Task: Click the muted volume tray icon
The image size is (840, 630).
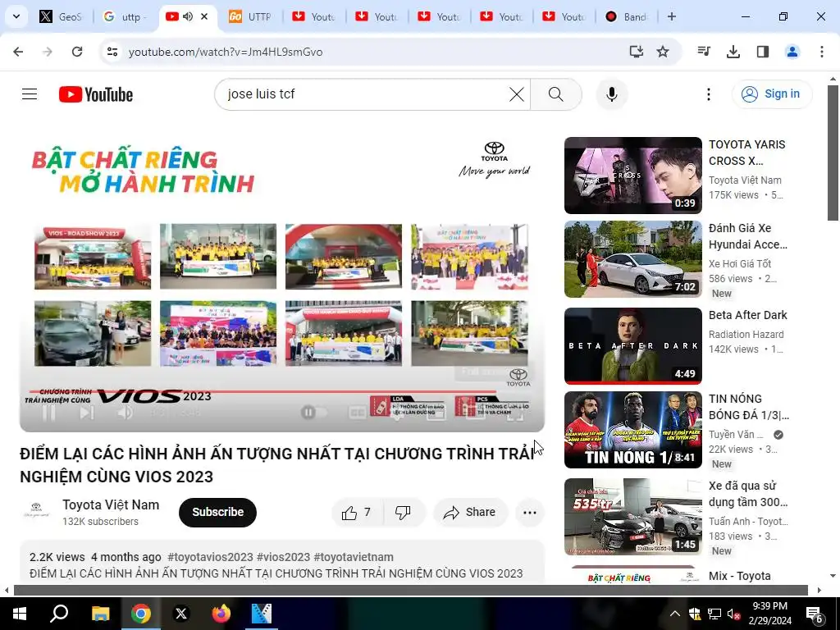Action: (734, 614)
